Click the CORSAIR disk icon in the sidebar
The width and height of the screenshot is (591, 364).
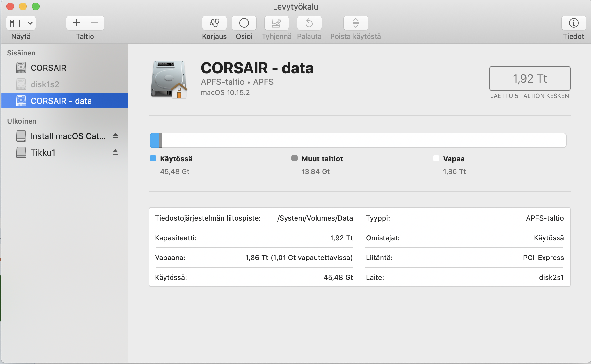21,68
